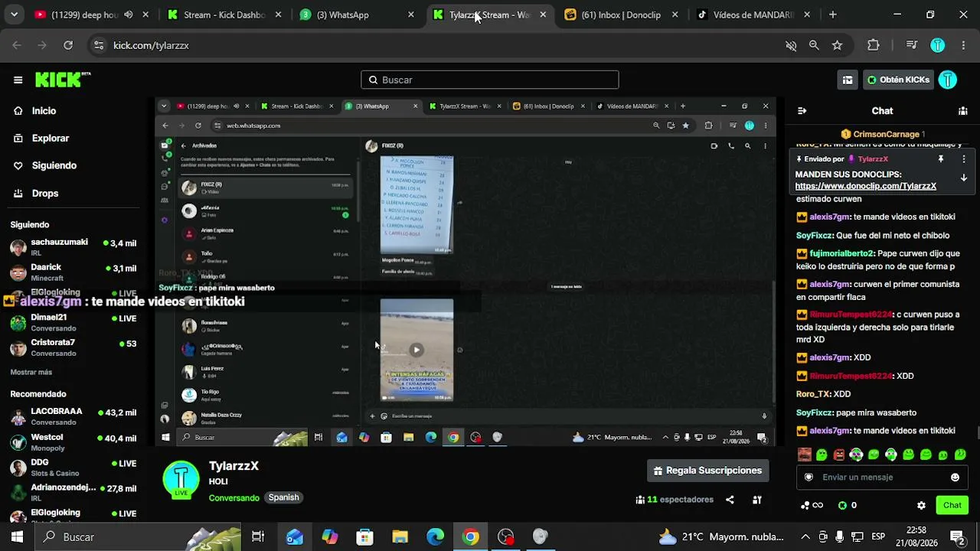Open the browser zoom magnifier icon
980x551 pixels.
pos(814,45)
